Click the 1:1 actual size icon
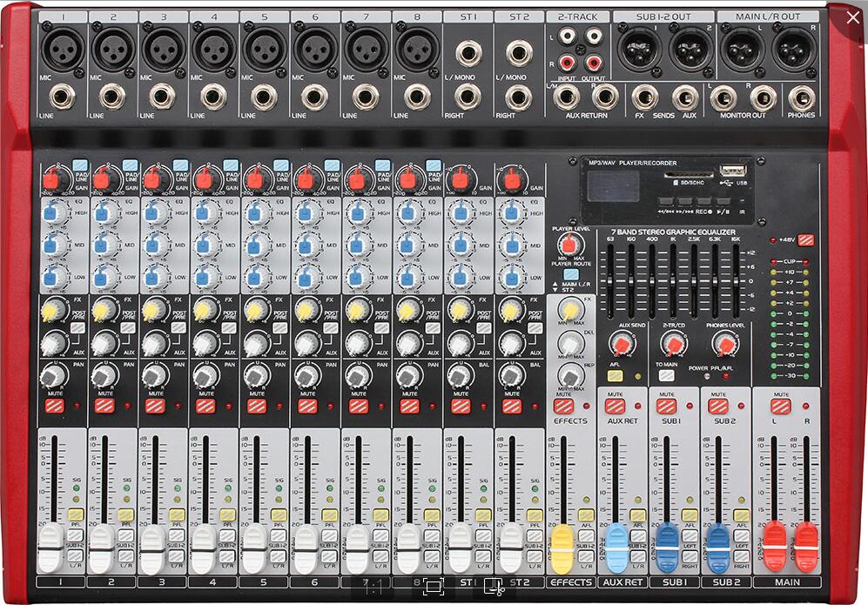The width and height of the screenshot is (868, 605). [374, 588]
